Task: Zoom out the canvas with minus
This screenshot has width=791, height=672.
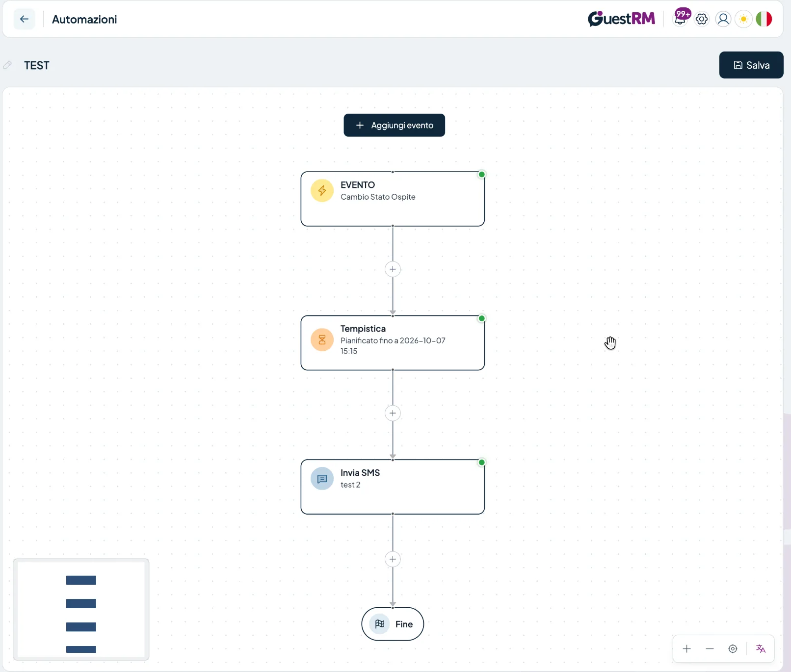Action: pyautogui.click(x=710, y=649)
